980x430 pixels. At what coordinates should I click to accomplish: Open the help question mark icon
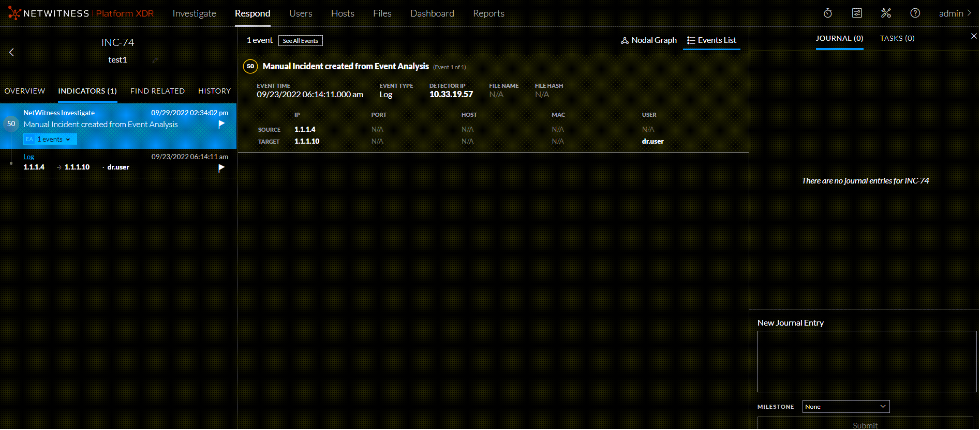915,13
